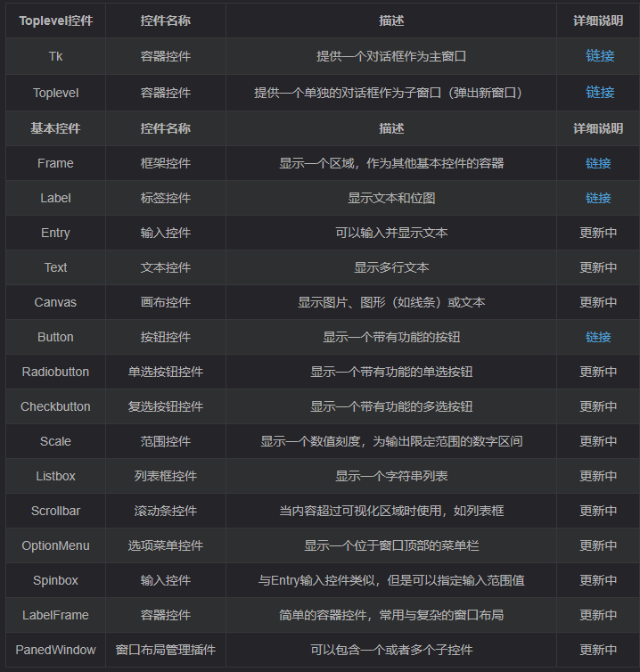Click the 'PanedWindow' cell
This screenshot has width=640, height=672.
click(x=56, y=650)
